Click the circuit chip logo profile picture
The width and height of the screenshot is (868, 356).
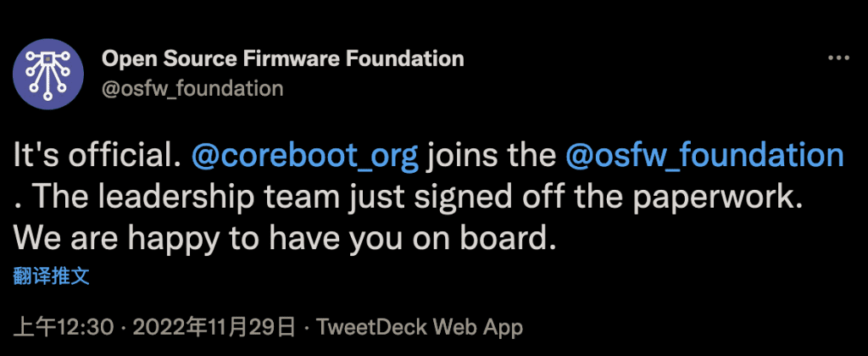pos(48,74)
